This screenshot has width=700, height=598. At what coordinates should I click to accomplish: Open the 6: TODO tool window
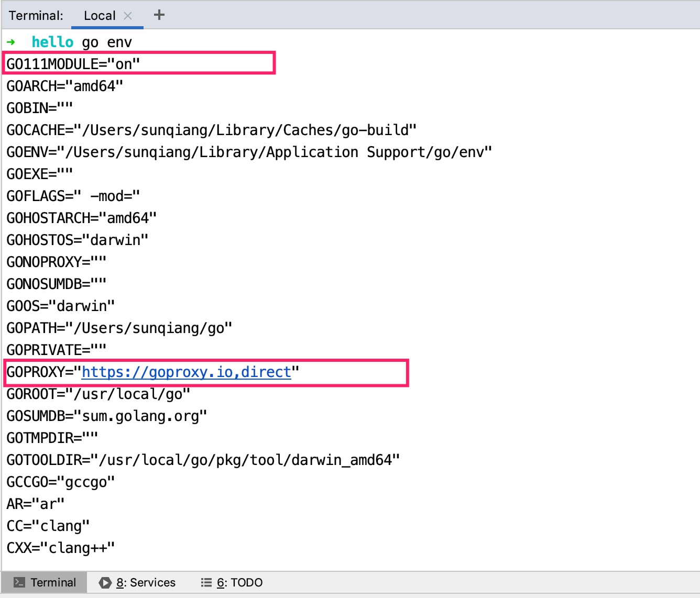tap(232, 582)
